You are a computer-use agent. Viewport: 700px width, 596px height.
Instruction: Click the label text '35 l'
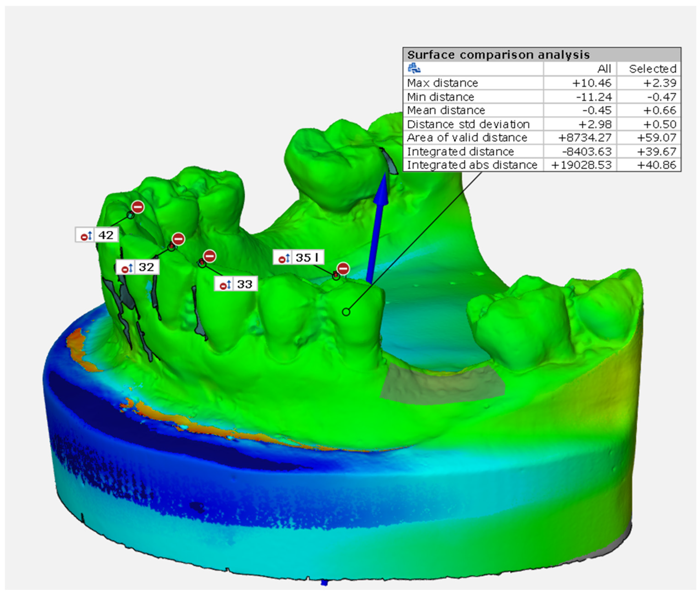pyautogui.click(x=307, y=258)
